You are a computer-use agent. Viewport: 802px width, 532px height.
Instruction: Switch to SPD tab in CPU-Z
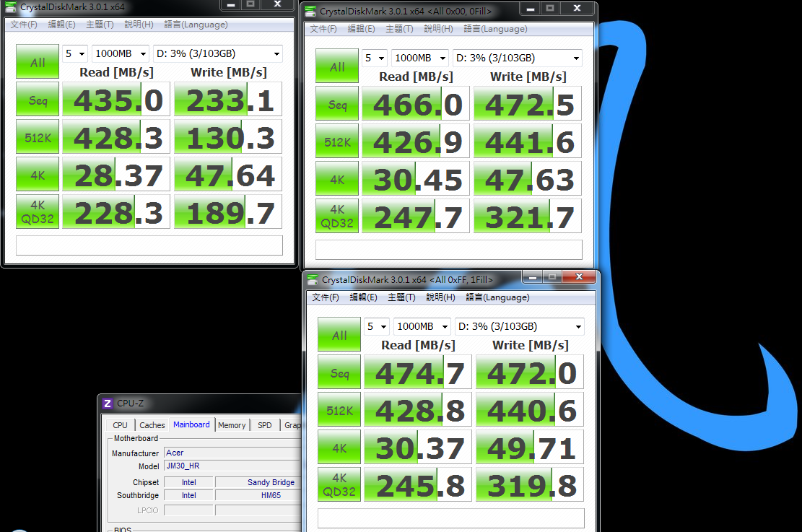[x=265, y=425]
